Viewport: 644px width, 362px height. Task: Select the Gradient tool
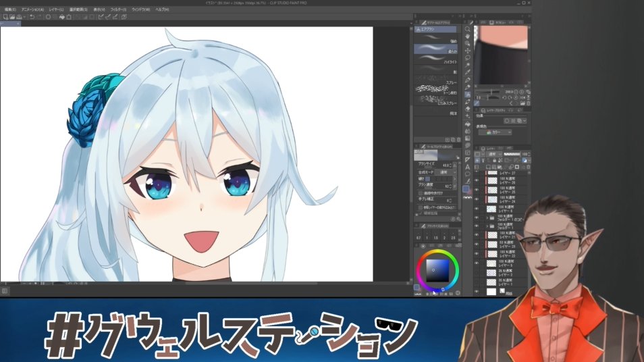(467, 138)
